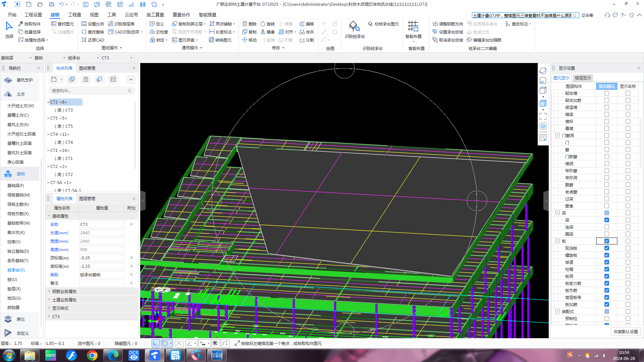This screenshot has height=362, width=644.
Task: Open the 土方 navigation section
Action: (x=20, y=94)
